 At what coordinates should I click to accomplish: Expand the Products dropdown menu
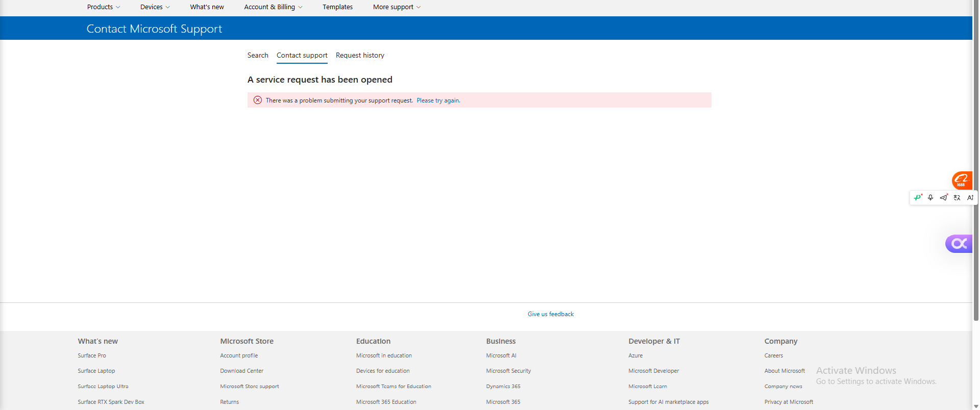pos(104,7)
